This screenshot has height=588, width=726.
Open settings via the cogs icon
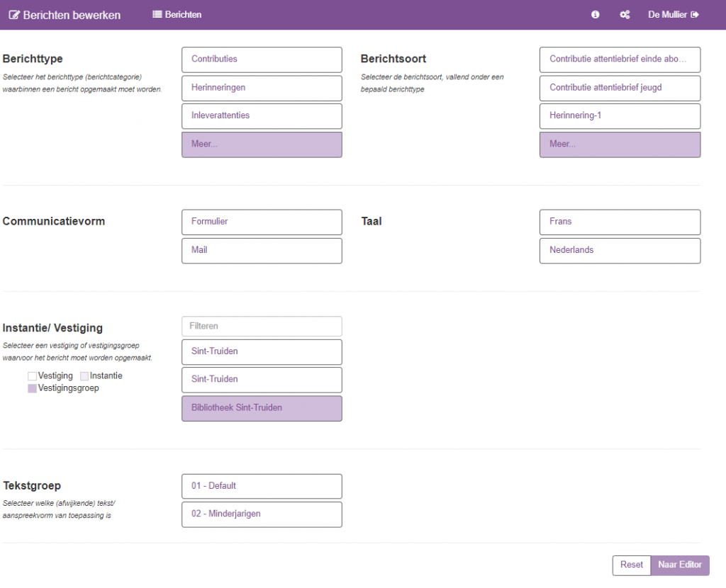click(625, 15)
